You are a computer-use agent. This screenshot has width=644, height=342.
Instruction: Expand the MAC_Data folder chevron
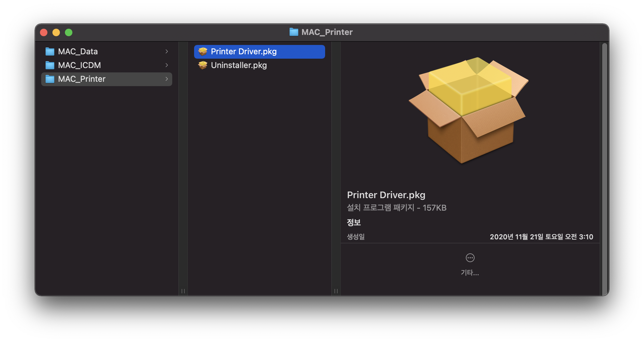167,51
